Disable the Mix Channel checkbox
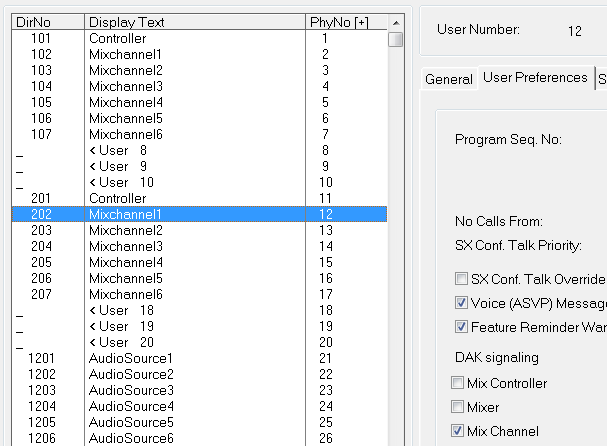Screen dimensions: 607x446 click(x=459, y=431)
